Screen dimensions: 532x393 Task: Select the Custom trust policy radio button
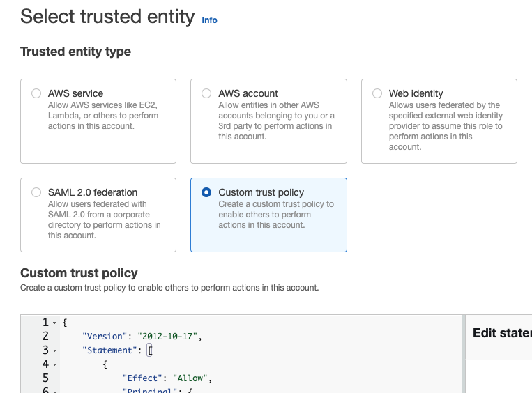pyautogui.click(x=206, y=192)
